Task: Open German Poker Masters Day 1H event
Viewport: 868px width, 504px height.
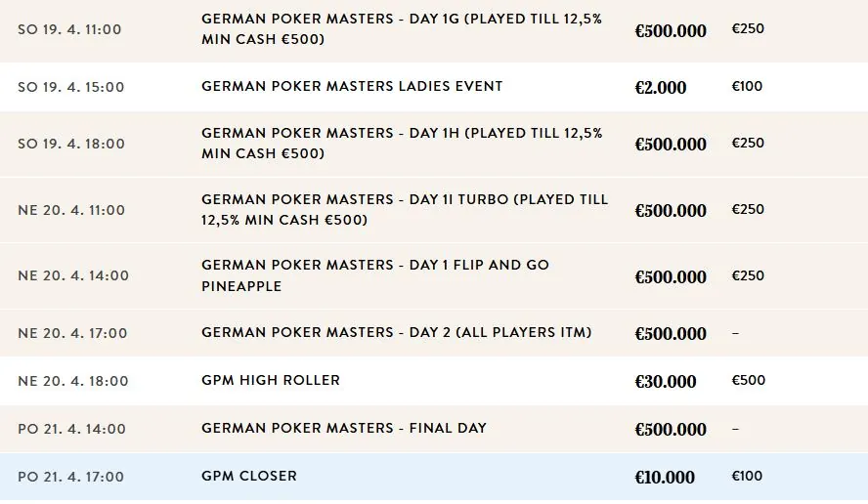Action: (402, 143)
